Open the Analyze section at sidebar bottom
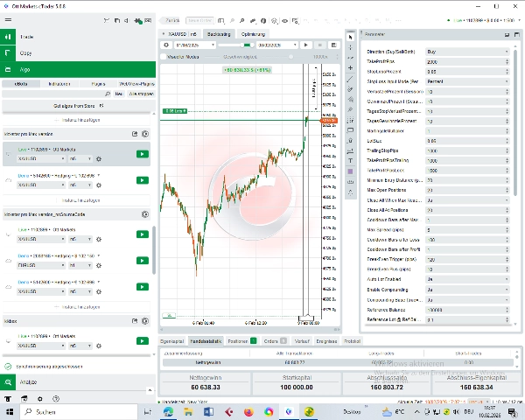Image resolution: width=525 pixels, height=420 pixels. pos(78,381)
